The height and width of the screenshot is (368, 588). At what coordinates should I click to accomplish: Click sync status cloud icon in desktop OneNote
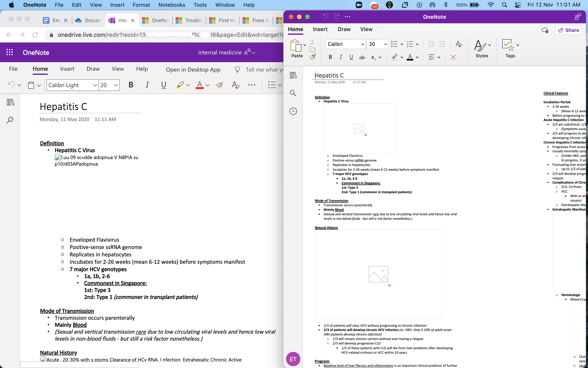pos(545,30)
